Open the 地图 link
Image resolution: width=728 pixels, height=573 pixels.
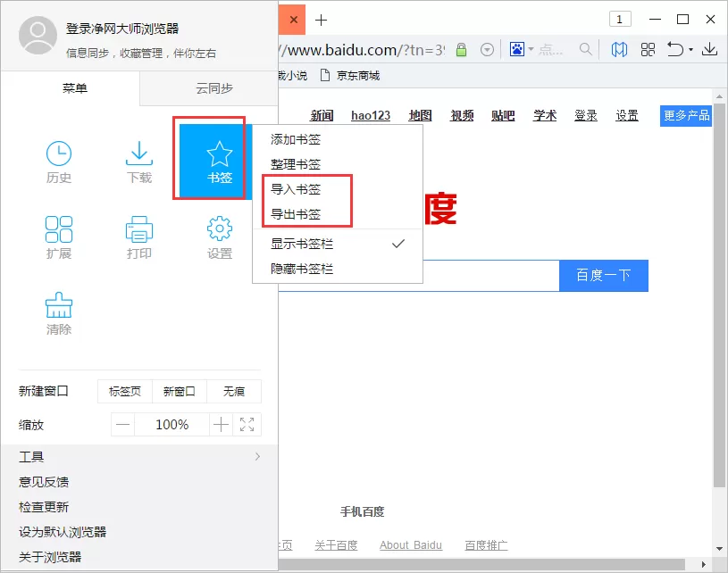(420, 115)
